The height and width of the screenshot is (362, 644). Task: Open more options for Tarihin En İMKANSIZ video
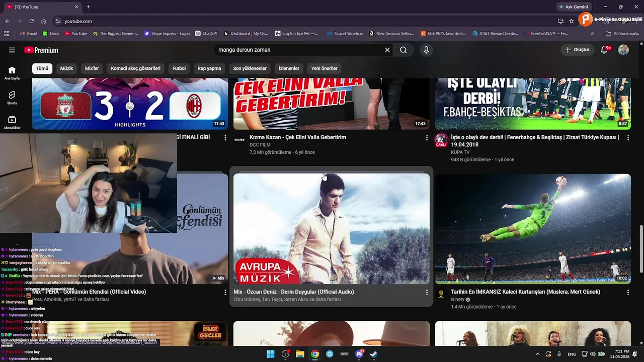[x=628, y=292]
